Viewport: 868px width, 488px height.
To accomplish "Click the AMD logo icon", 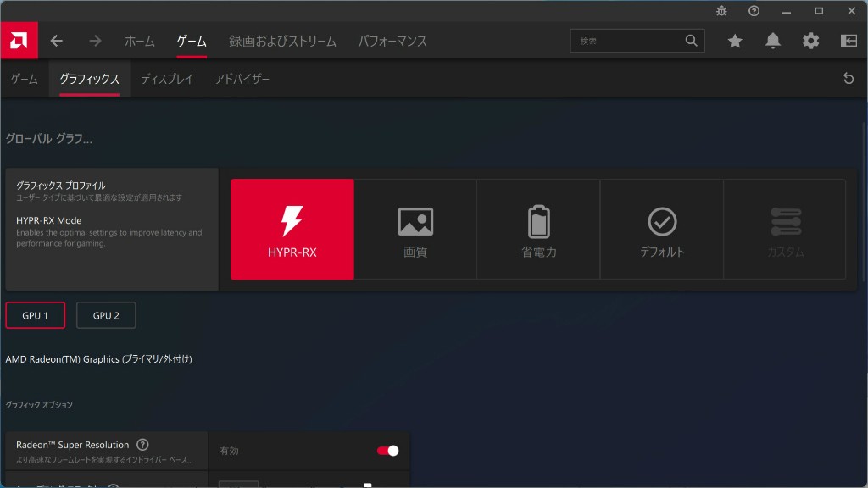I will tap(19, 41).
